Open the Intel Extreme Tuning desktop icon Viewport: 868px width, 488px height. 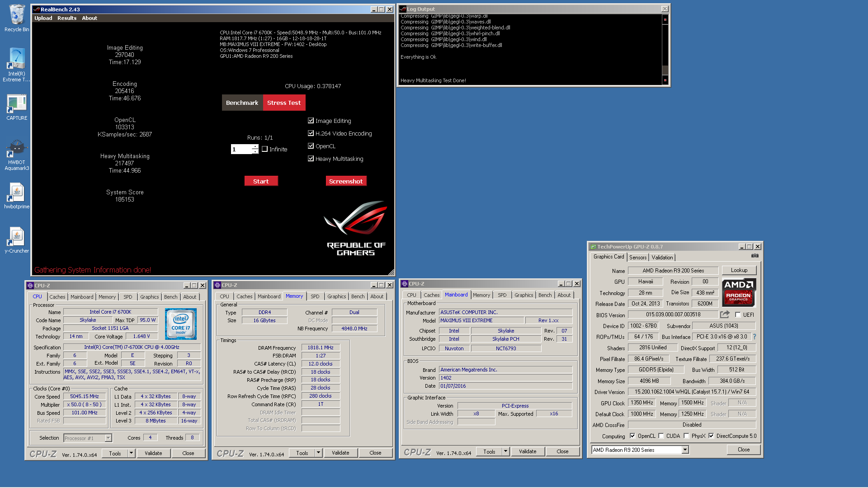17,65
